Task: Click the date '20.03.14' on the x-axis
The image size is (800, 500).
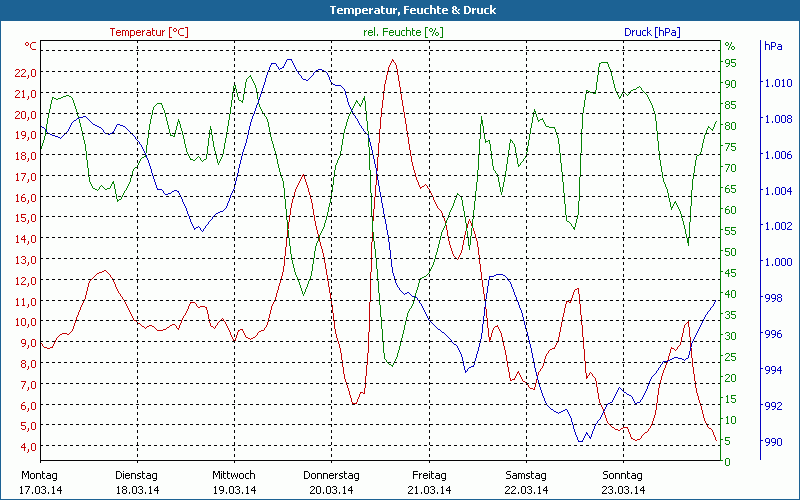Action: [331, 490]
